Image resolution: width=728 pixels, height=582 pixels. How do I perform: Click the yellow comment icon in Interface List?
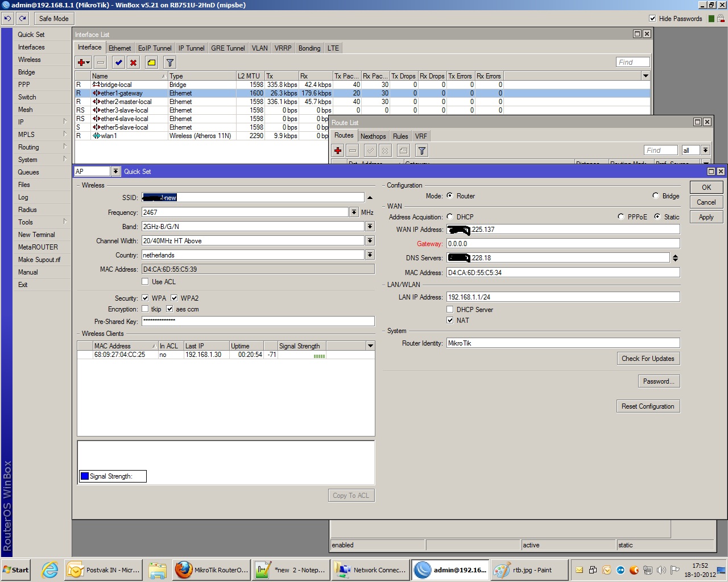(x=151, y=63)
